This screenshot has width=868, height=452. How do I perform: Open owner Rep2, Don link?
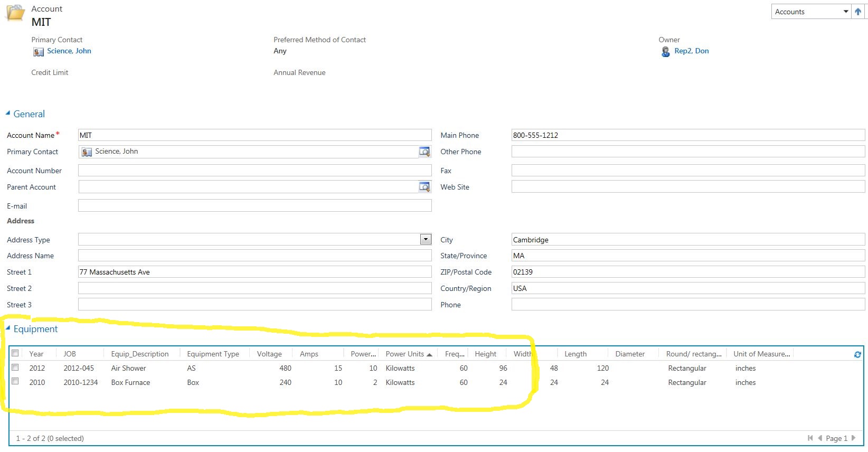[x=692, y=51]
